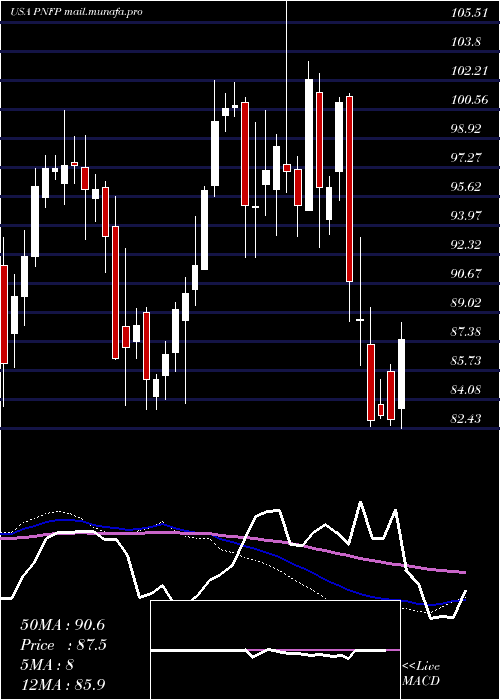Click the '12MA : 85.9' readout
The image size is (500, 700).
(62, 685)
